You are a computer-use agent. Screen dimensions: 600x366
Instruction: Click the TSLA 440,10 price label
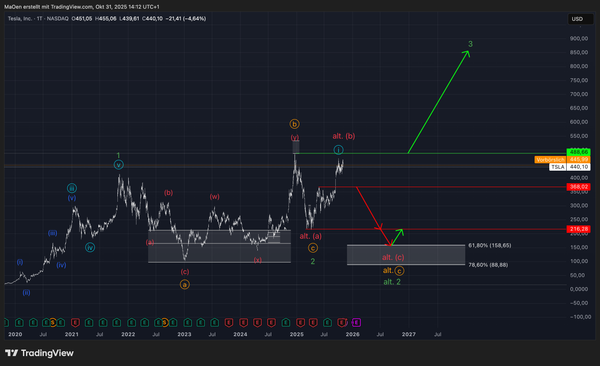tap(570, 167)
